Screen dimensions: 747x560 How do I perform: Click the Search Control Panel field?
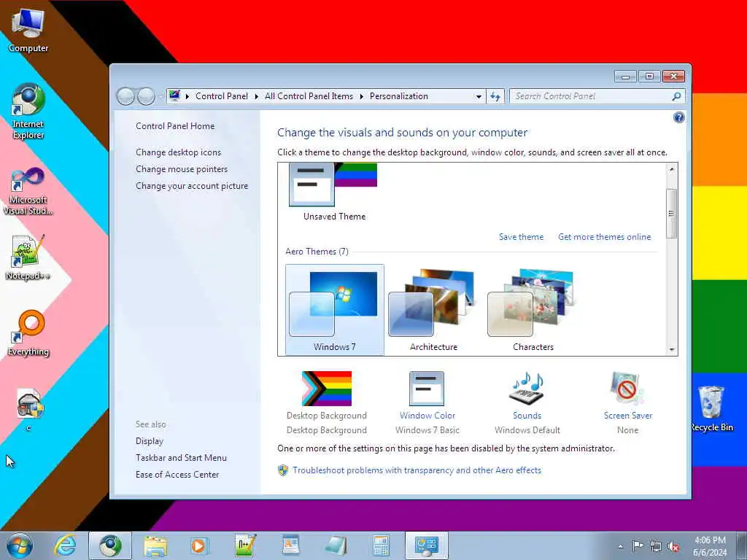click(591, 96)
